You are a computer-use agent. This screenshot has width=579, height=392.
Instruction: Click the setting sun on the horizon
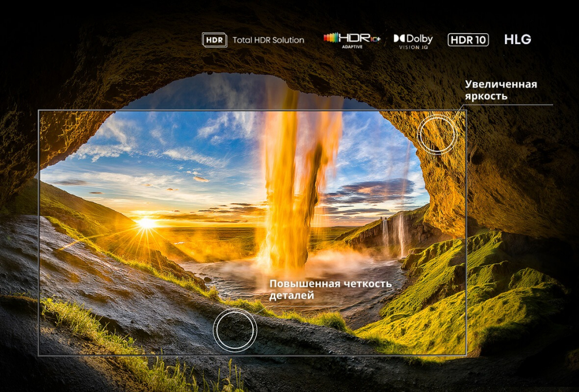[x=146, y=223]
